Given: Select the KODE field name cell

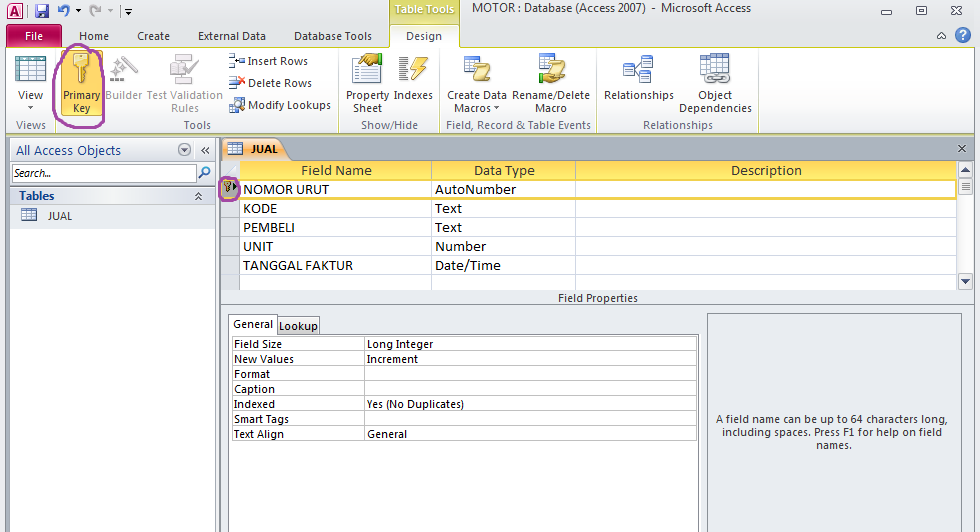Looking at the screenshot, I should click(x=335, y=208).
